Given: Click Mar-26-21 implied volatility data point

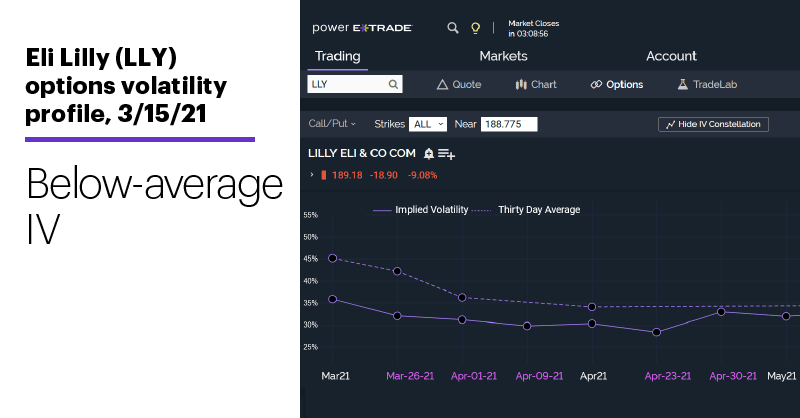Looking at the screenshot, I should [397, 316].
